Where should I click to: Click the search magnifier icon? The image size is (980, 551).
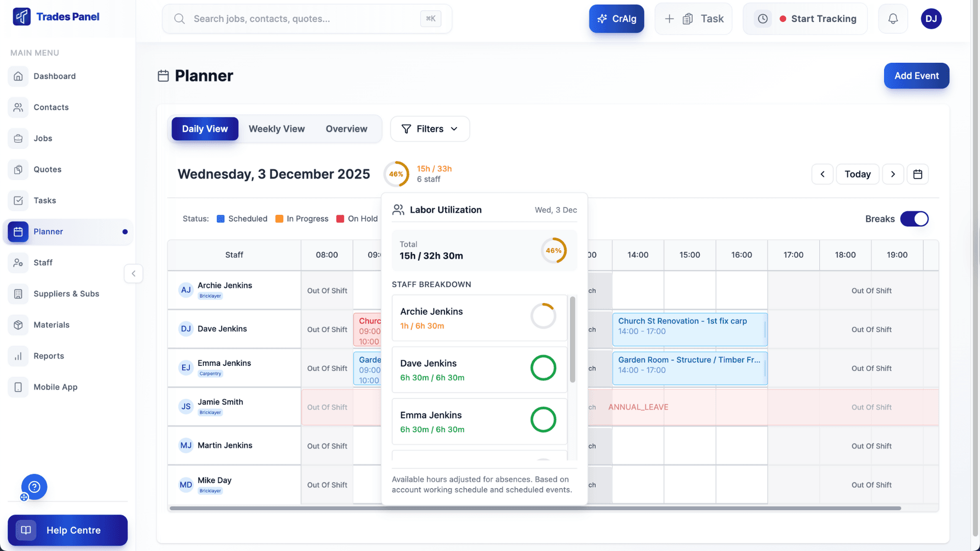(x=179, y=18)
